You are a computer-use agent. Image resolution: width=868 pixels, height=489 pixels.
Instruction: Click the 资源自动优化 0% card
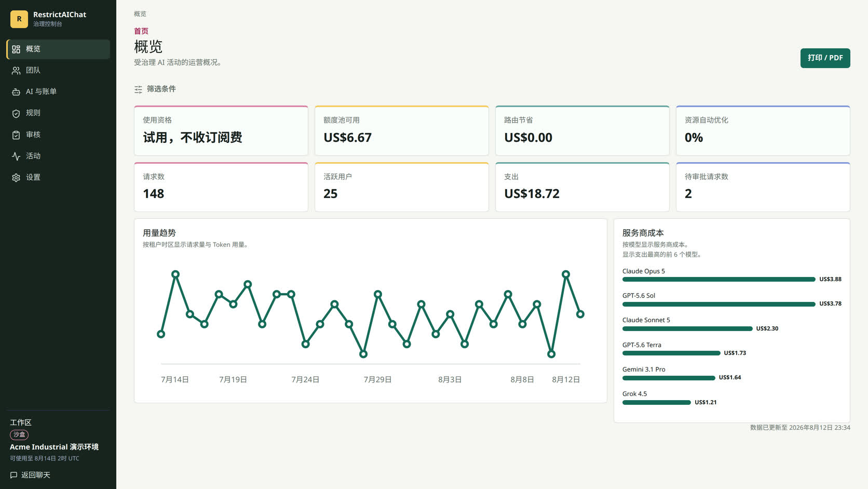tap(763, 130)
